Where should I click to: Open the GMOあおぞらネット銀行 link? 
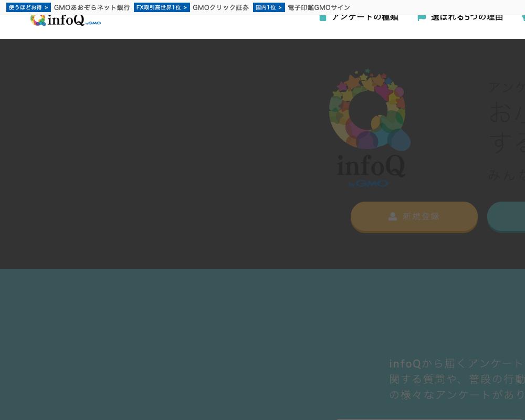pyautogui.click(x=92, y=7)
